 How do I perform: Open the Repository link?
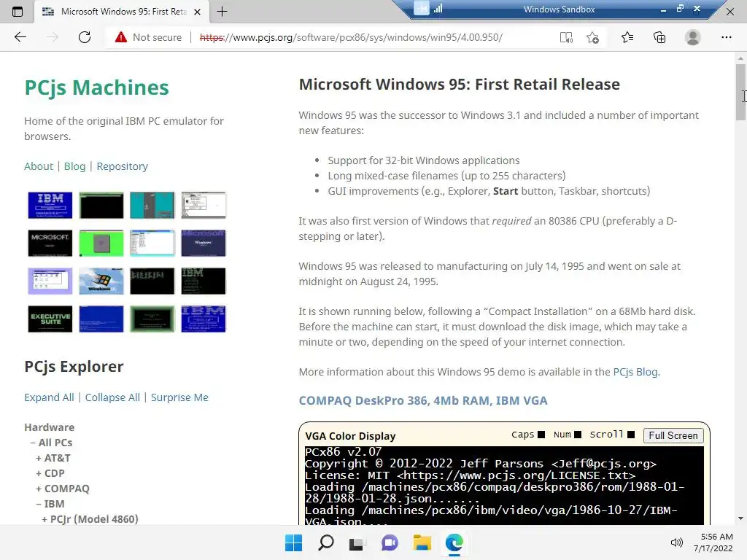tap(123, 166)
